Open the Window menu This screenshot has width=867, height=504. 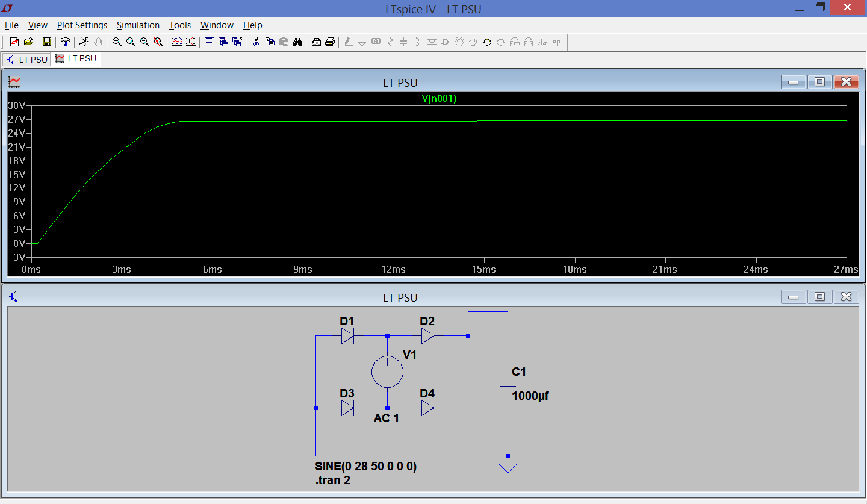point(217,25)
